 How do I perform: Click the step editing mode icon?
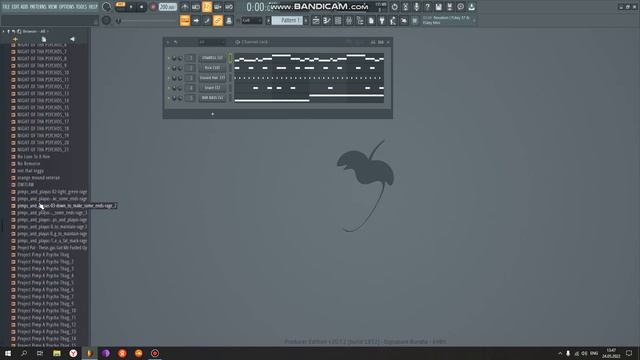pos(207,20)
